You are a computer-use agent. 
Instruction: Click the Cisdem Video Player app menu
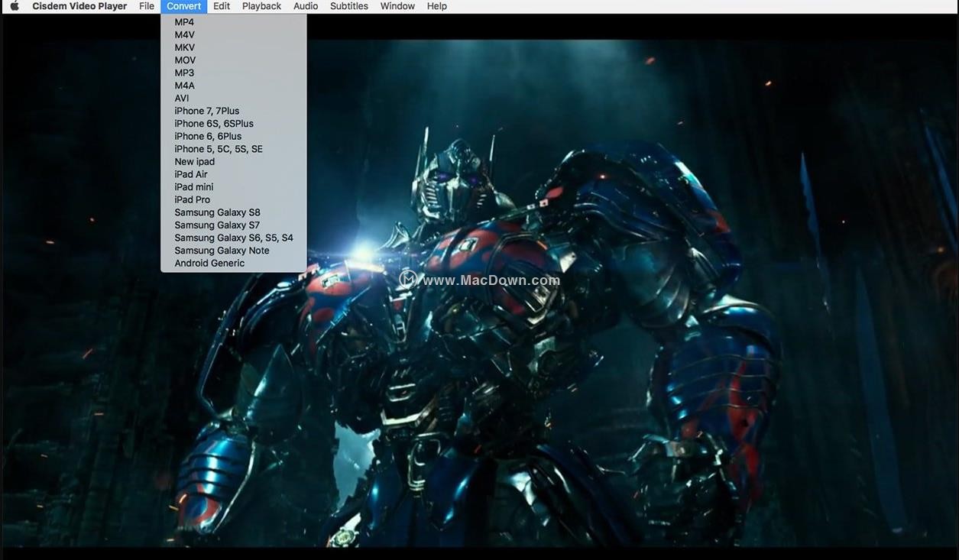pos(79,6)
